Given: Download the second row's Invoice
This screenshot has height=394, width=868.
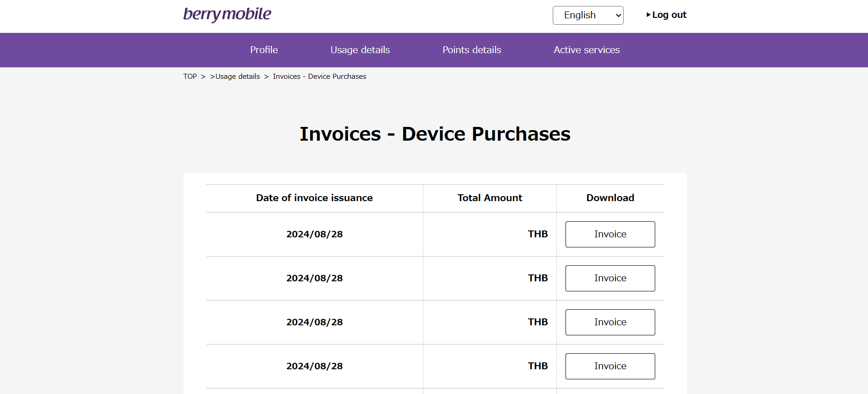Looking at the screenshot, I should [x=610, y=278].
